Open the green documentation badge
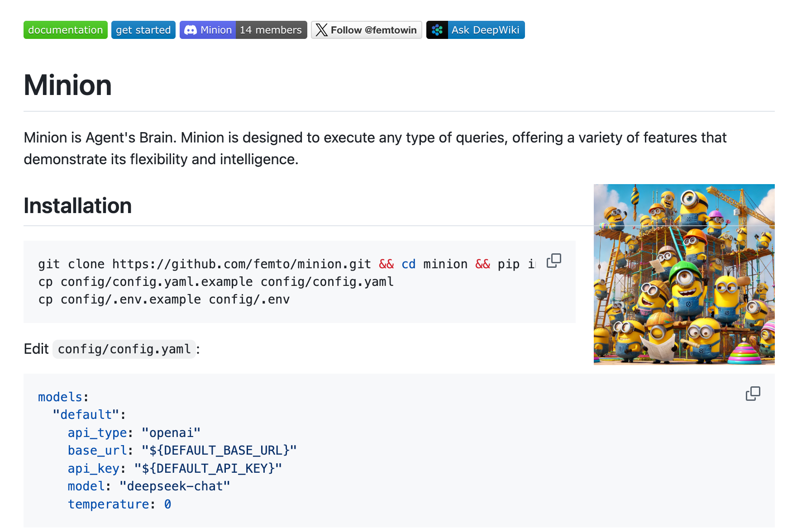Viewport: 792px width, 532px height. [66, 30]
